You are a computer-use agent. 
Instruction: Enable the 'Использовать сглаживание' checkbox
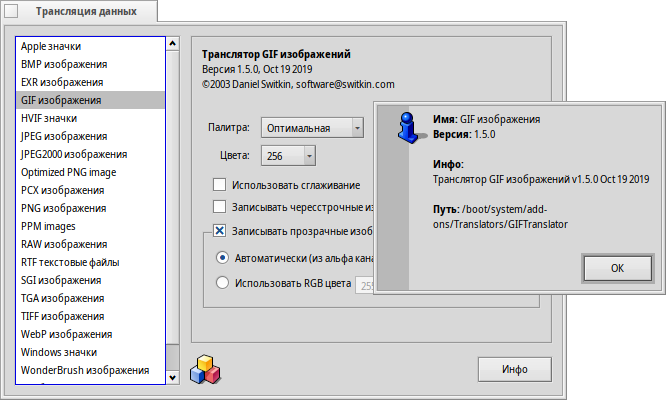click(219, 185)
